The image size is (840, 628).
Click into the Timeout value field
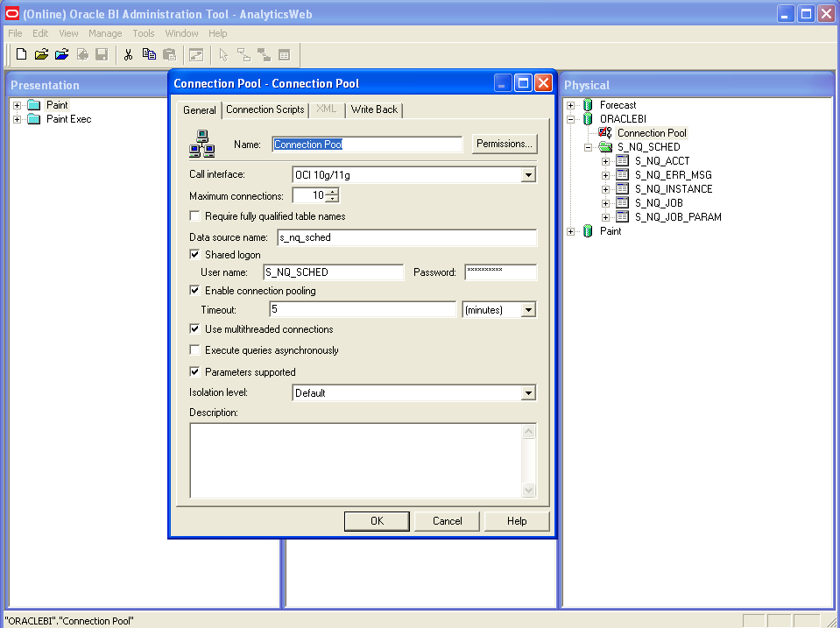362,309
